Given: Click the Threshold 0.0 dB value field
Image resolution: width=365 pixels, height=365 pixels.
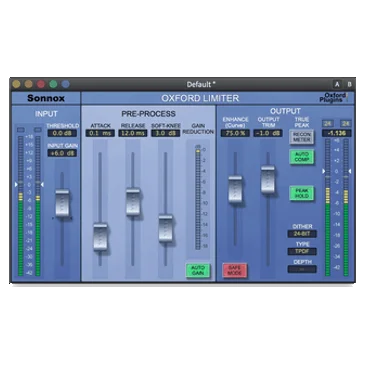Looking at the screenshot, I should [62, 133].
